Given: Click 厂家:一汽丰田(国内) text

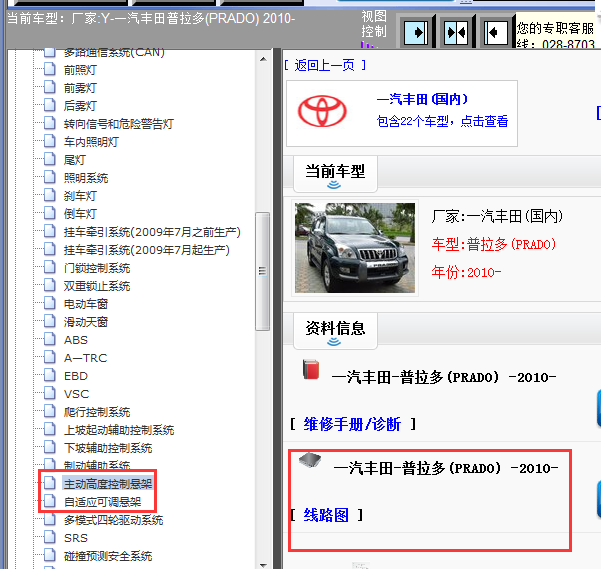Looking at the screenshot, I should [497, 216].
